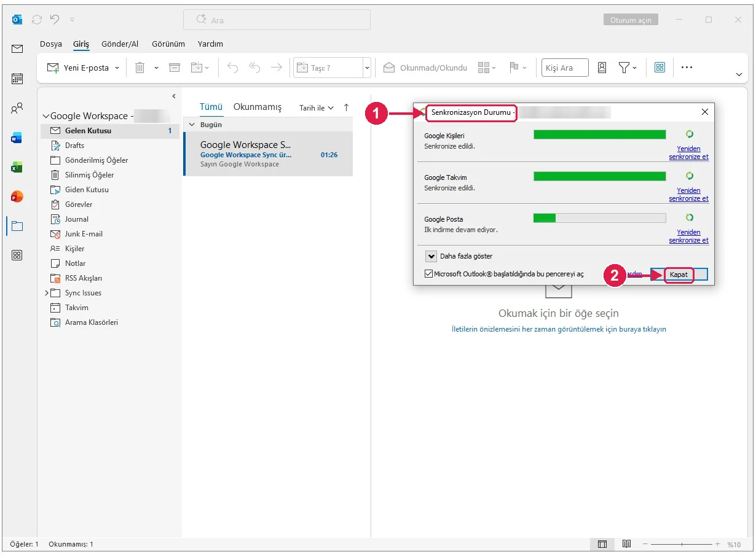Collapse the ribbon with chevron
This screenshot has width=756, height=557.
coord(739,74)
